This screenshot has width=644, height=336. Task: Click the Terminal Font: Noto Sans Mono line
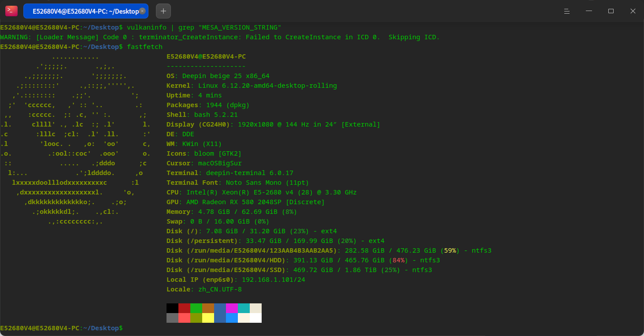tap(238, 183)
